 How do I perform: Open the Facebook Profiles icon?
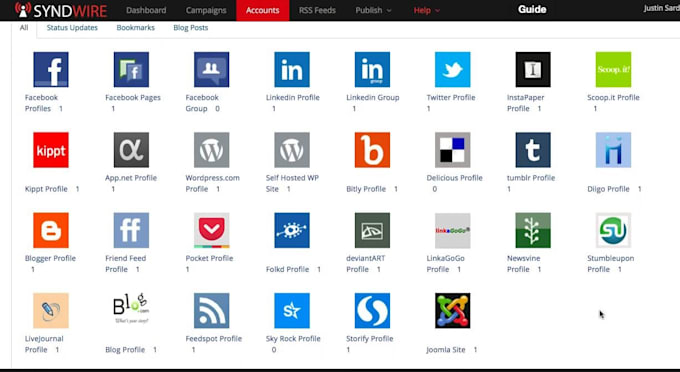[51, 69]
